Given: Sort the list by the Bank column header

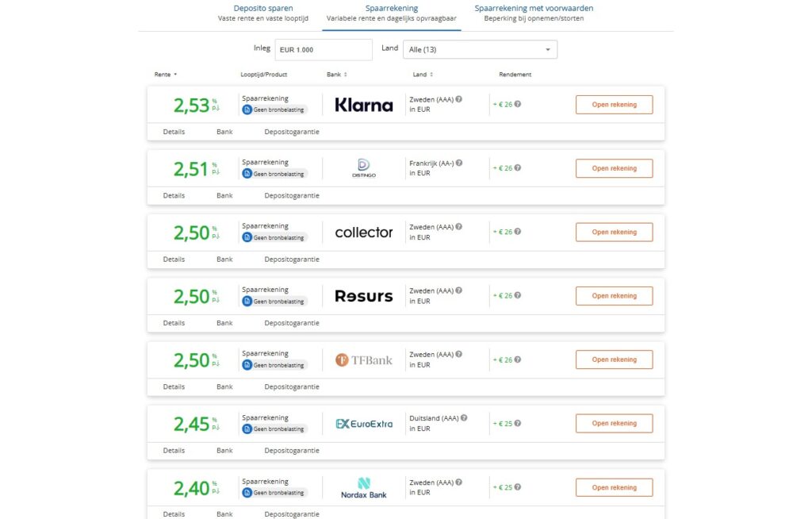Looking at the screenshot, I should [x=336, y=75].
